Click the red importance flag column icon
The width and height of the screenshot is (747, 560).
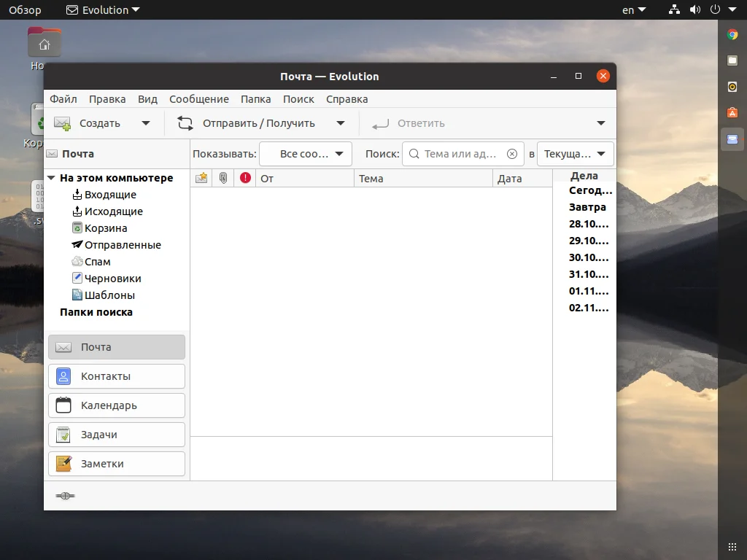coord(245,178)
